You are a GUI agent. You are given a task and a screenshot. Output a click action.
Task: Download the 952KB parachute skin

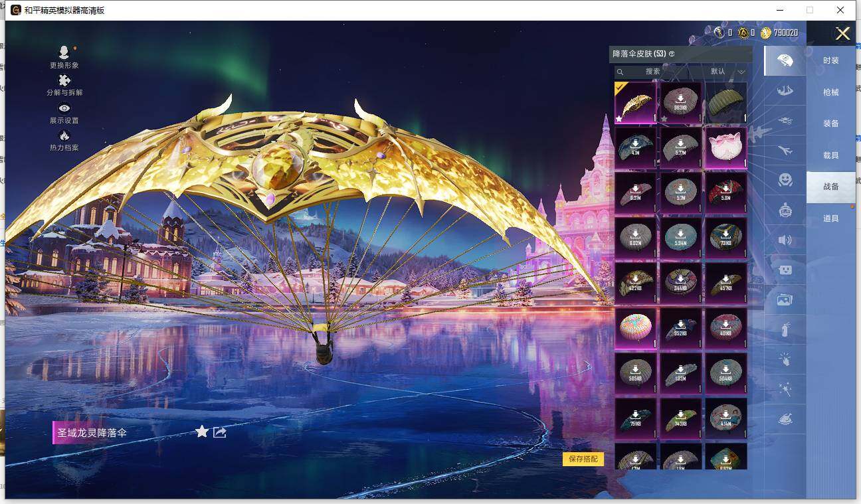(x=680, y=328)
